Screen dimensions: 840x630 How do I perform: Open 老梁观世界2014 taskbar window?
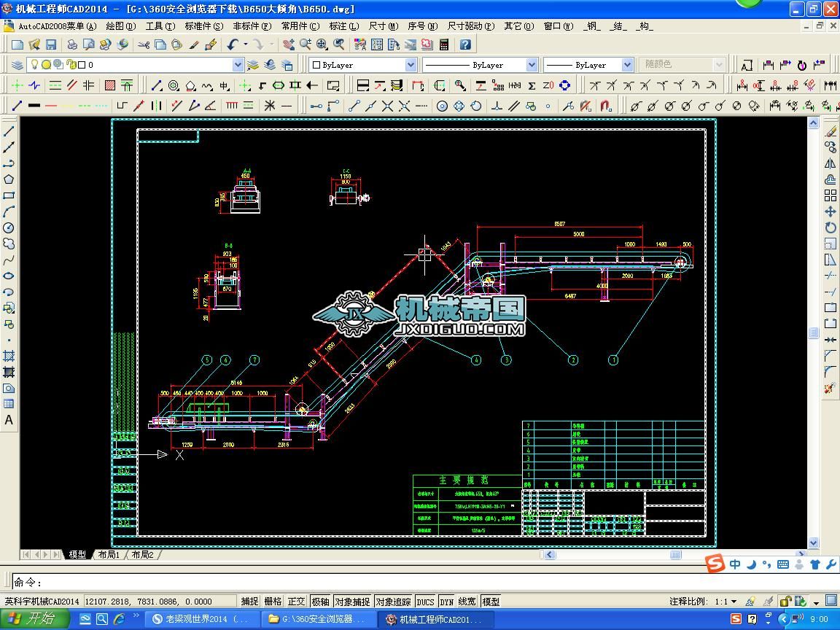click(x=203, y=619)
